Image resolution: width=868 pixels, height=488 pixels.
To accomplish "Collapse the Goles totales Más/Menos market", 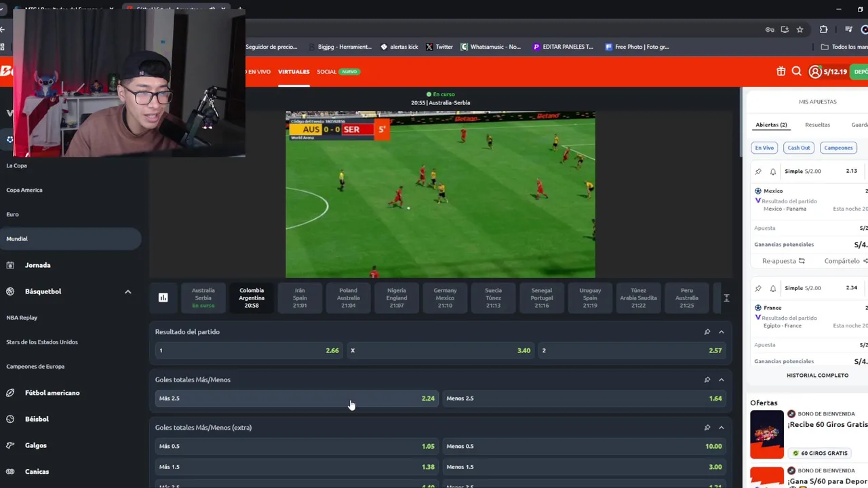I will tap(722, 380).
